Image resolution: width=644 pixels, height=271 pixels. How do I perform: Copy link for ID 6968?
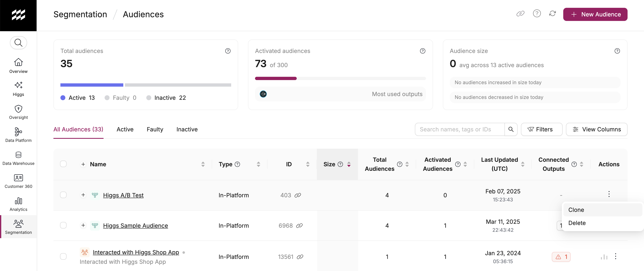coord(299,226)
